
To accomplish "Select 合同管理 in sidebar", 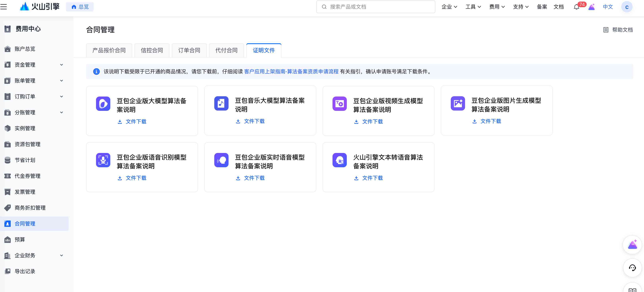I will coord(34,224).
